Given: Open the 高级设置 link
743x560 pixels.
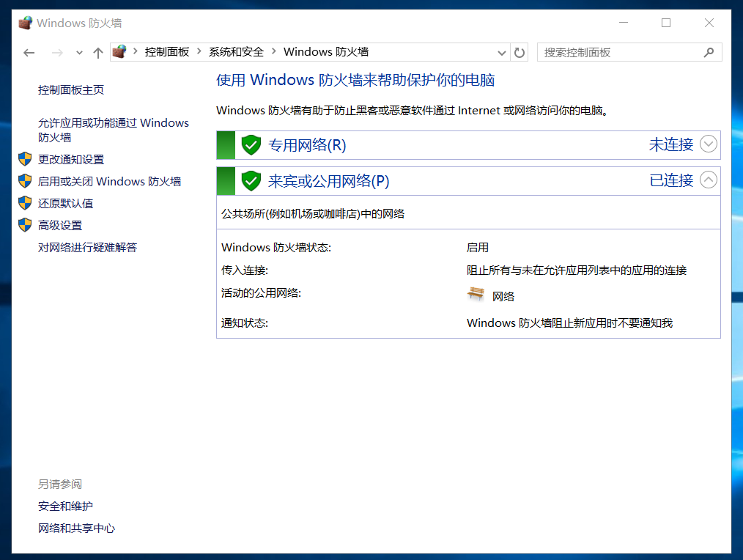Looking at the screenshot, I should (x=60, y=225).
